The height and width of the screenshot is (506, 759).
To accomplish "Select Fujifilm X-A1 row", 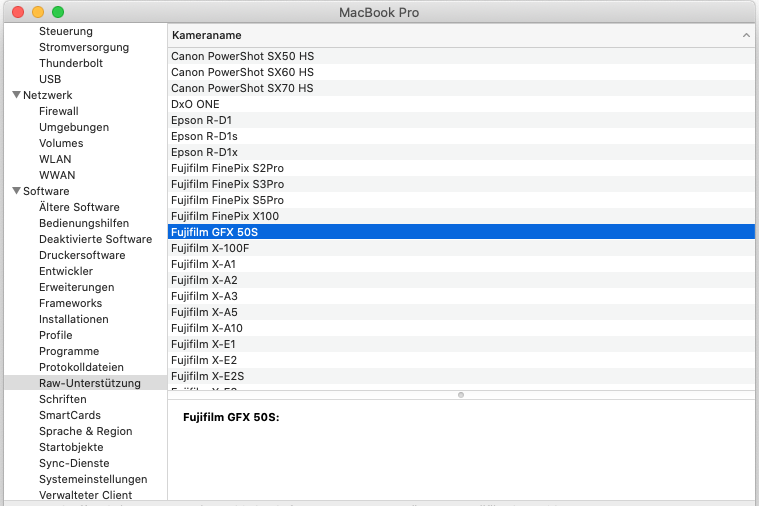I will click(x=461, y=263).
